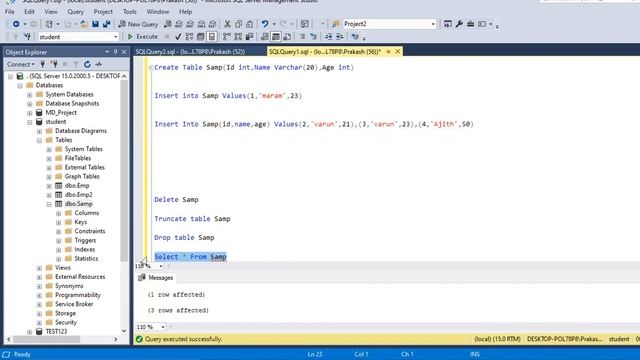The width and height of the screenshot is (640, 360).
Task: Pin the Object Explorer panel
Action: point(115,52)
